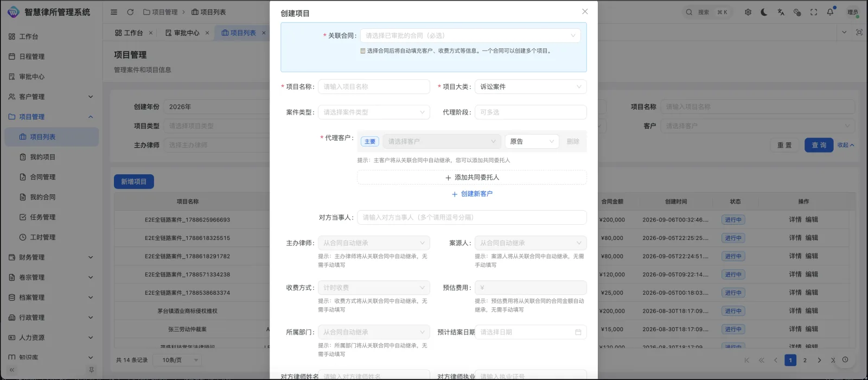
Task: Click 添加共同委托人 button
Action: (472, 178)
